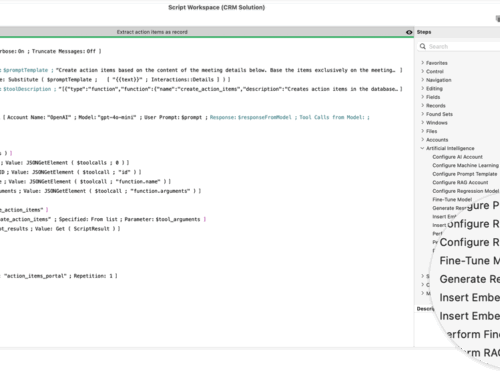
Task: Click the $promptTemplate variable in script
Action: [x=26, y=70]
